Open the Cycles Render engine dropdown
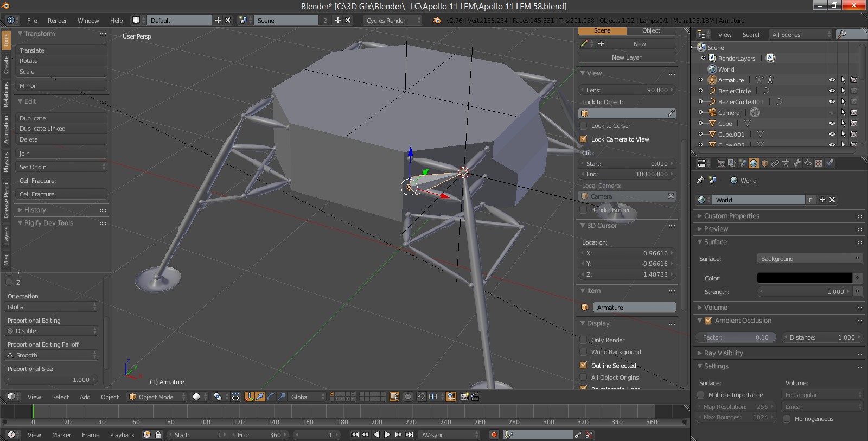Screen dimensions: 868x441 pyautogui.click(x=392, y=20)
